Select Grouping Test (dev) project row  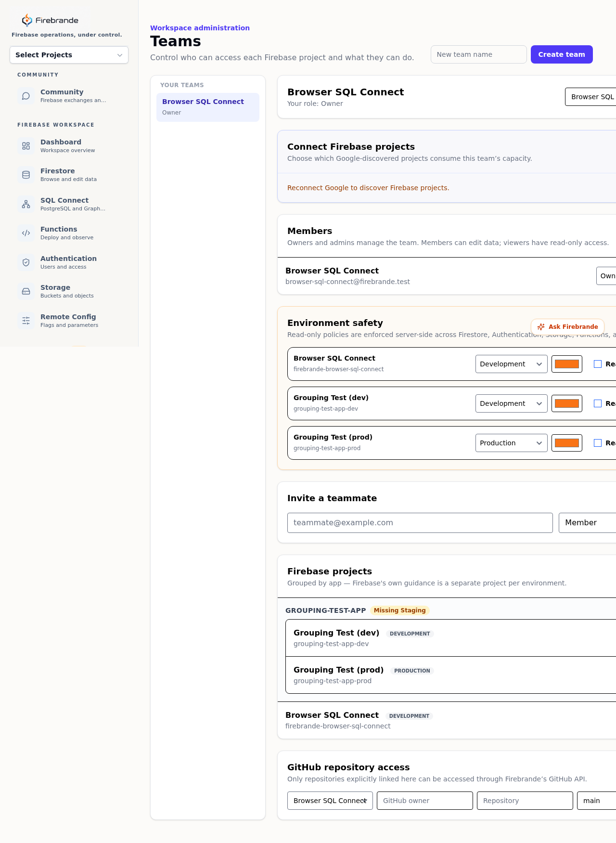450,638
